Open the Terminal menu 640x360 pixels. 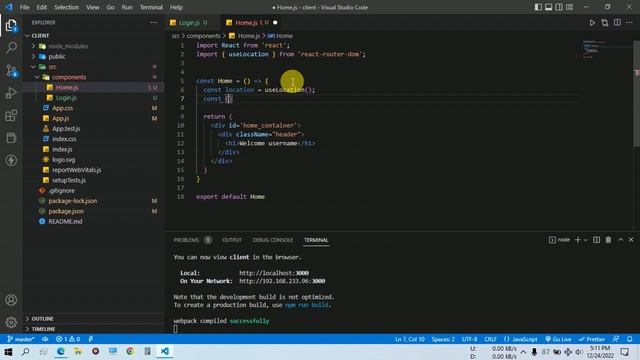151,7
